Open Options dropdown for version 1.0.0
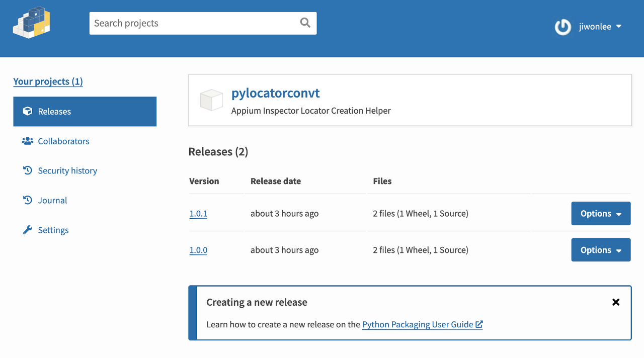 [x=601, y=250]
